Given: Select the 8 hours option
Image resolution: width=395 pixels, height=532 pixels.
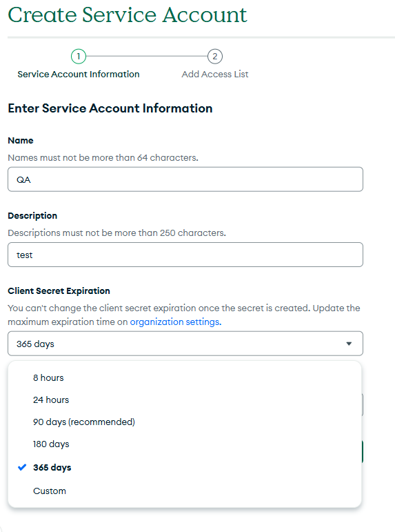Looking at the screenshot, I should click(185, 377).
